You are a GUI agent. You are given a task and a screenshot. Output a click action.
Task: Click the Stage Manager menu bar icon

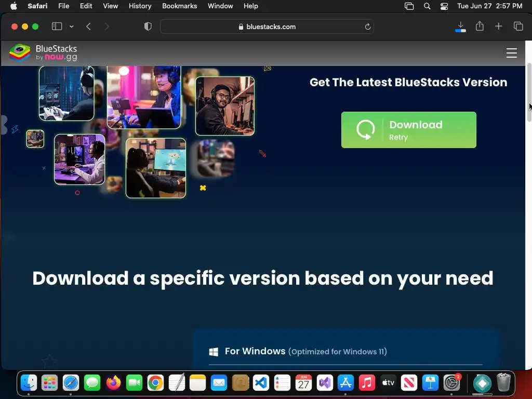click(x=409, y=6)
